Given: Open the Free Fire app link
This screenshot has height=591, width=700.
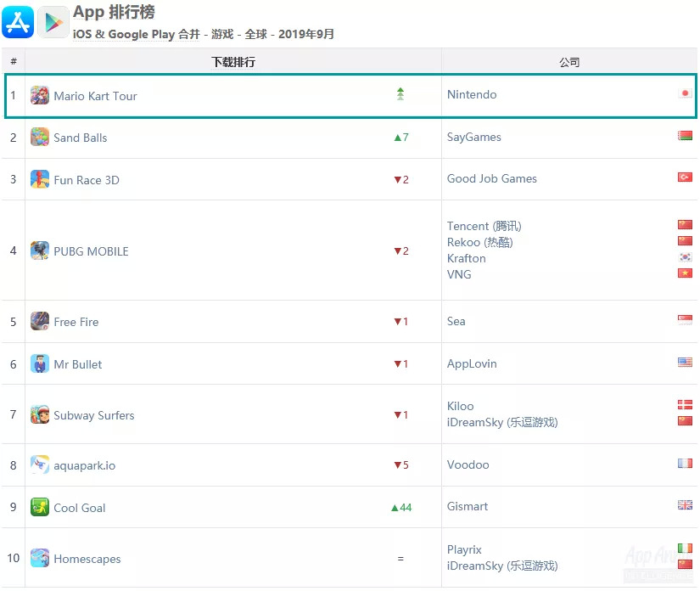Looking at the screenshot, I should (x=76, y=322).
